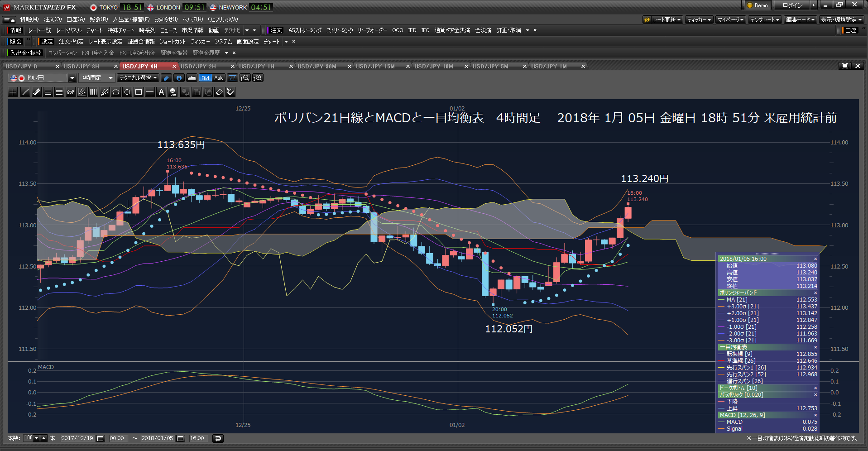This screenshot has height=451, width=868.
Task: Open the start date calendar picker
Action: tap(101, 438)
